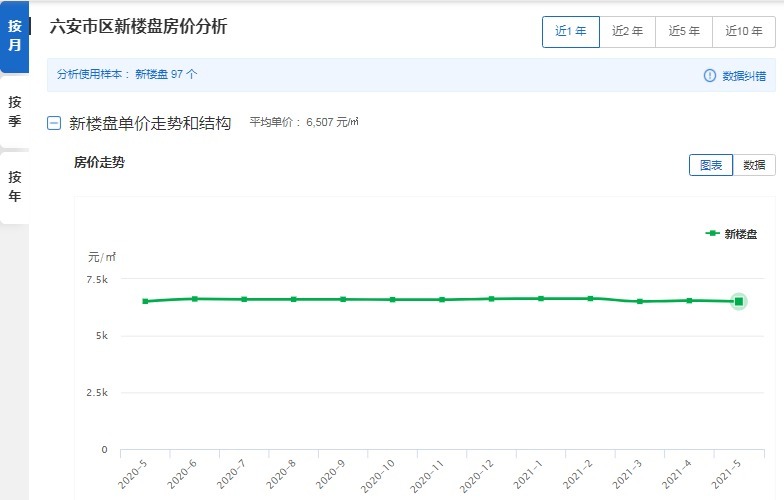This screenshot has height=500, width=784.
Task: Select the 近5年 time range
Action: point(684,32)
